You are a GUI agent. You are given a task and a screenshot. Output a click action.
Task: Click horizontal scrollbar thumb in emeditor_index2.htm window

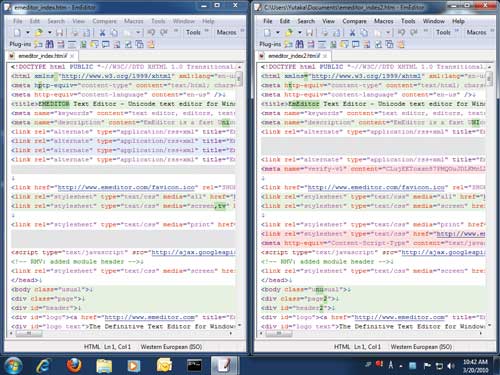coord(279,333)
